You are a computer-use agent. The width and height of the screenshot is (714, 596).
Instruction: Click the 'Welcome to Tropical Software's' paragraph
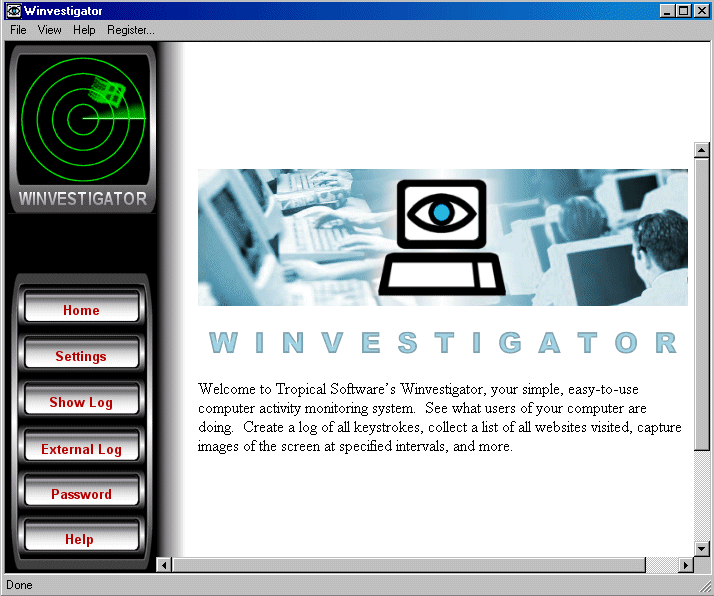pyautogui.click(x=440, y=418)
